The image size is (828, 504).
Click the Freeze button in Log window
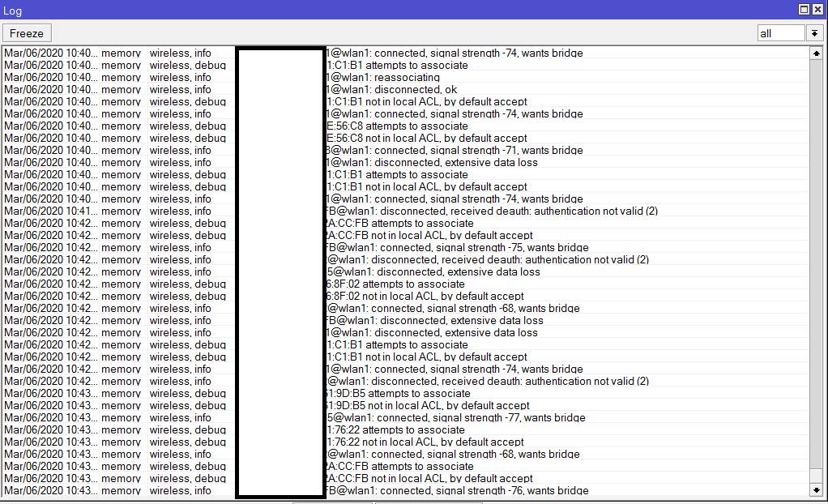[x=27, y=33]
